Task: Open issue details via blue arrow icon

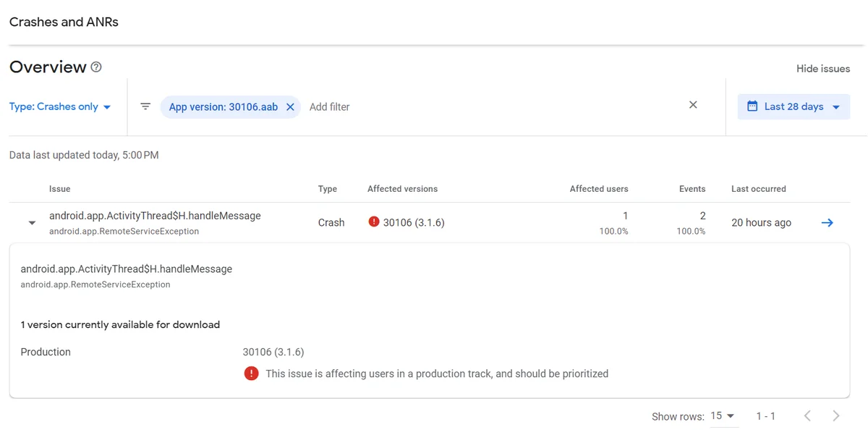Action: click(x=827, y=222)
